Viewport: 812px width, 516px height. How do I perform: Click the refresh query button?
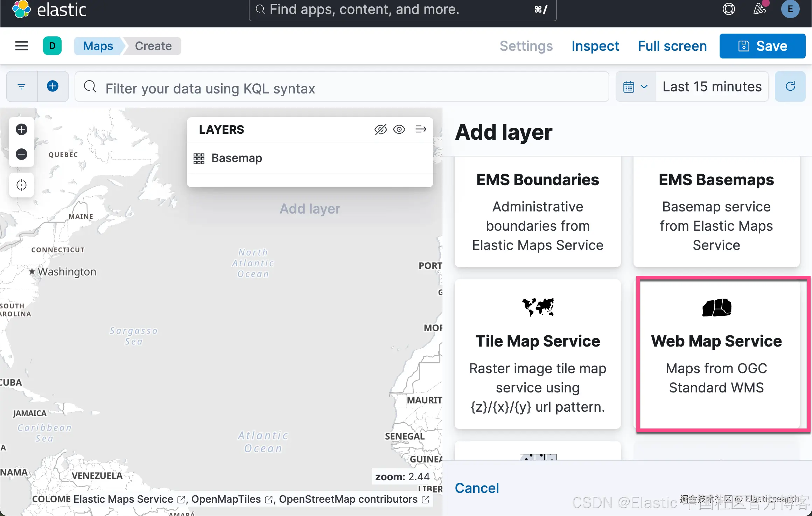(790, 86)
